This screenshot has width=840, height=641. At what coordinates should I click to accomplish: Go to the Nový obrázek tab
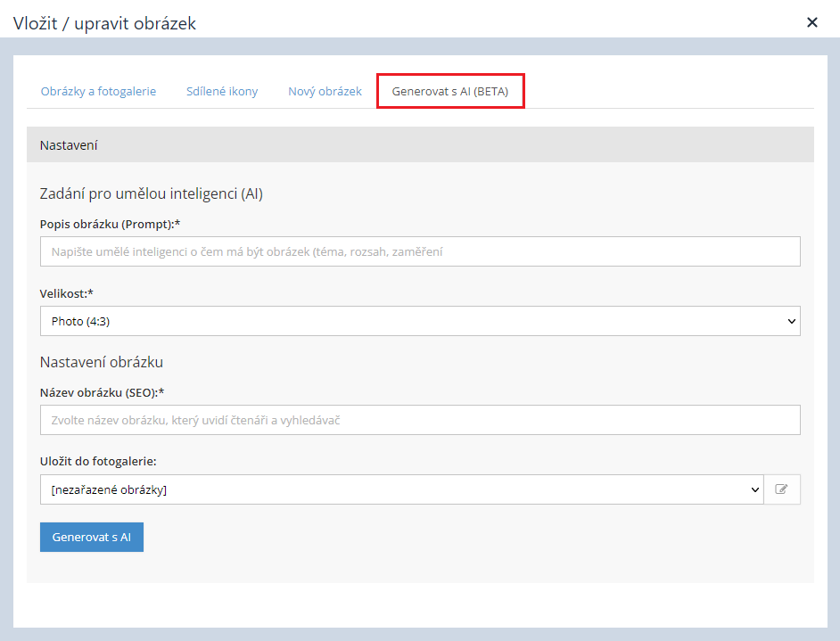tap(325, 92)
